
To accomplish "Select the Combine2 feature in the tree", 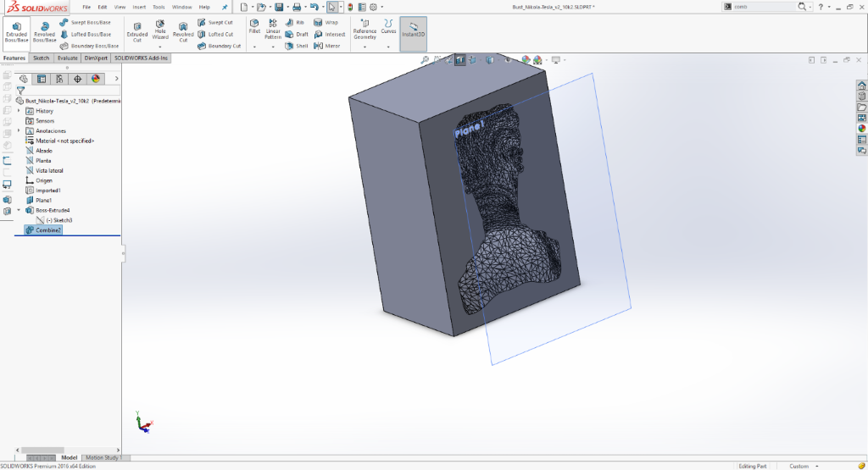I will point(44,230).
